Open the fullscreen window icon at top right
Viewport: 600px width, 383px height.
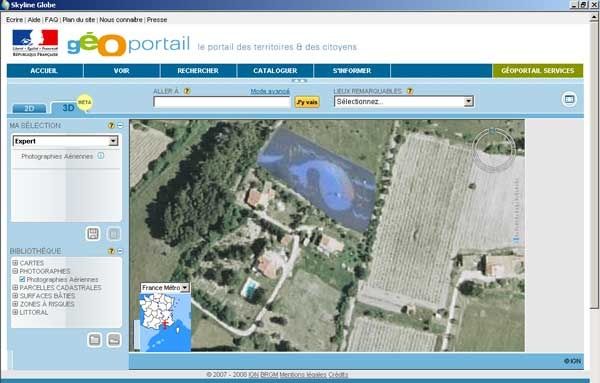(x=569, y=99)
